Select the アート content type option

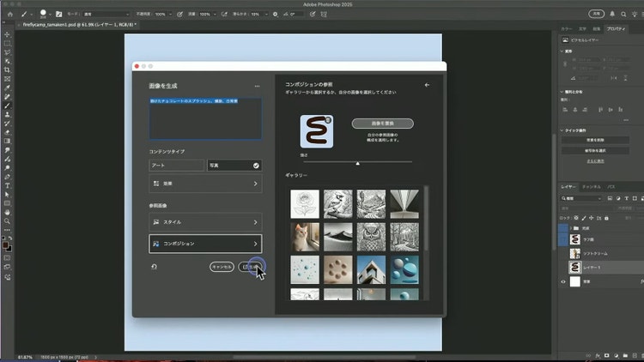(177, 166)
